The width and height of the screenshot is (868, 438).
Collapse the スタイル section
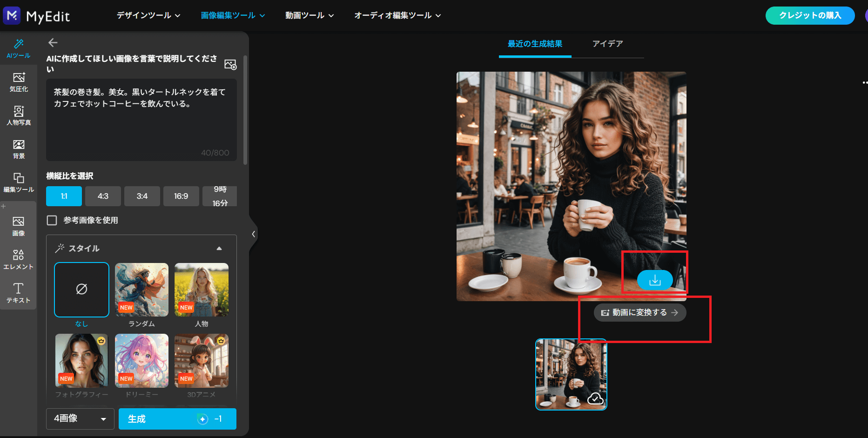[x=219, y=249]
